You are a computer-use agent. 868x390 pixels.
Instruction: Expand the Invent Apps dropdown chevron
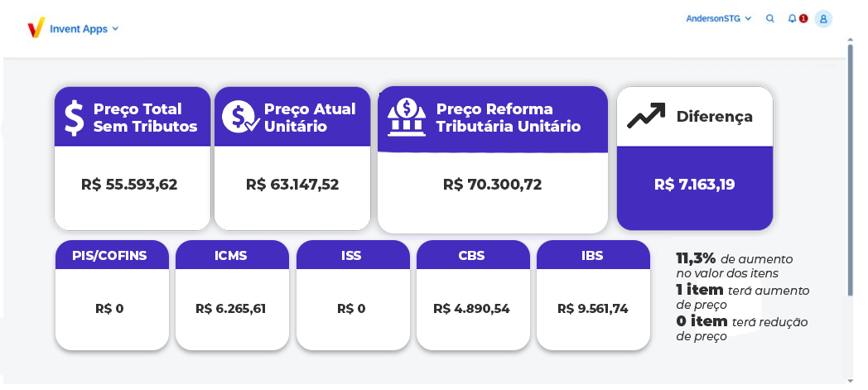115,29
